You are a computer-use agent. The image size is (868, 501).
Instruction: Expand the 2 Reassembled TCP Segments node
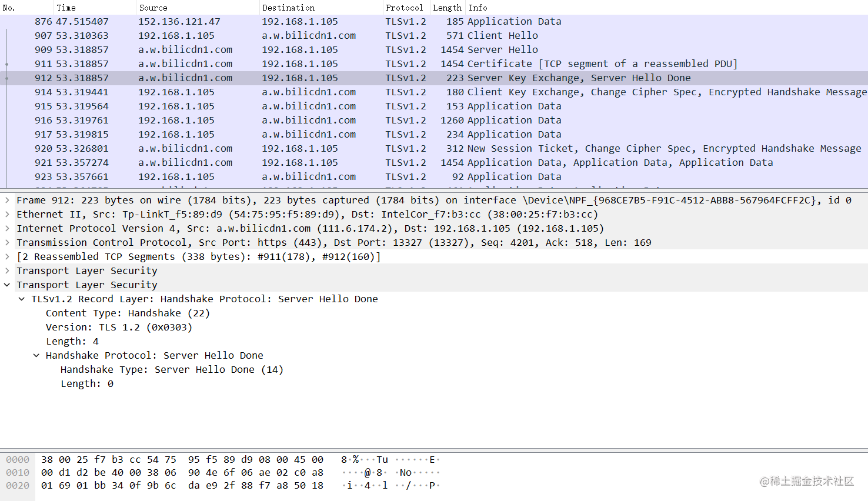coord(7,257)
